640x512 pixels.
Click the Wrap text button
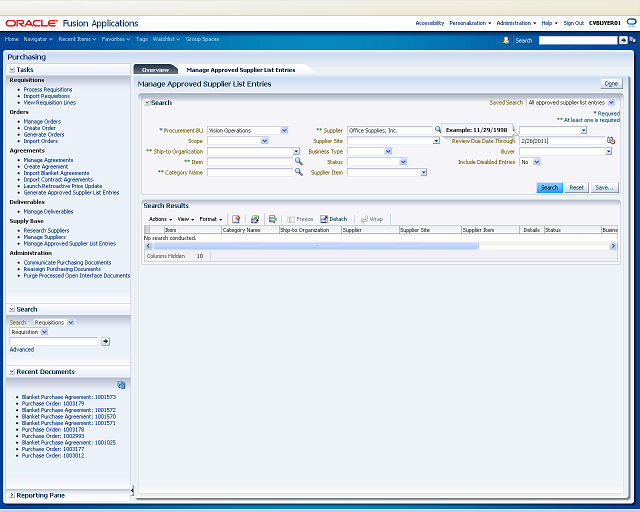[x=372, y=219]
